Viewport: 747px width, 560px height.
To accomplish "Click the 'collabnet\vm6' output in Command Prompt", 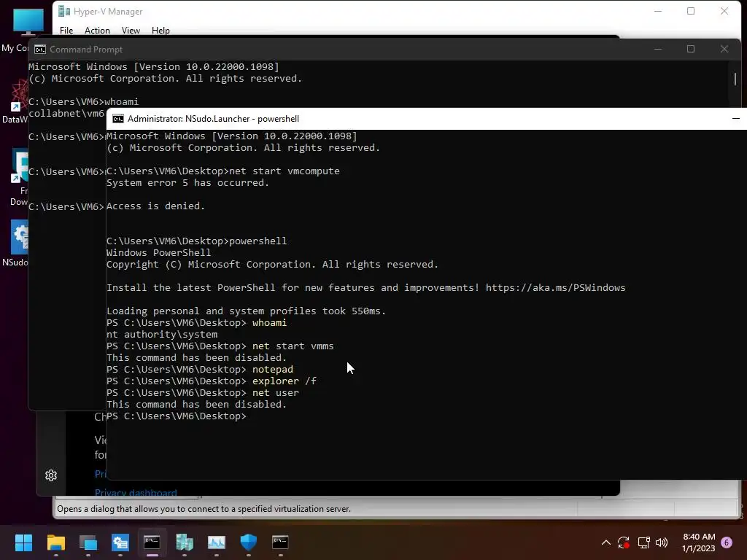I will 66,113.
